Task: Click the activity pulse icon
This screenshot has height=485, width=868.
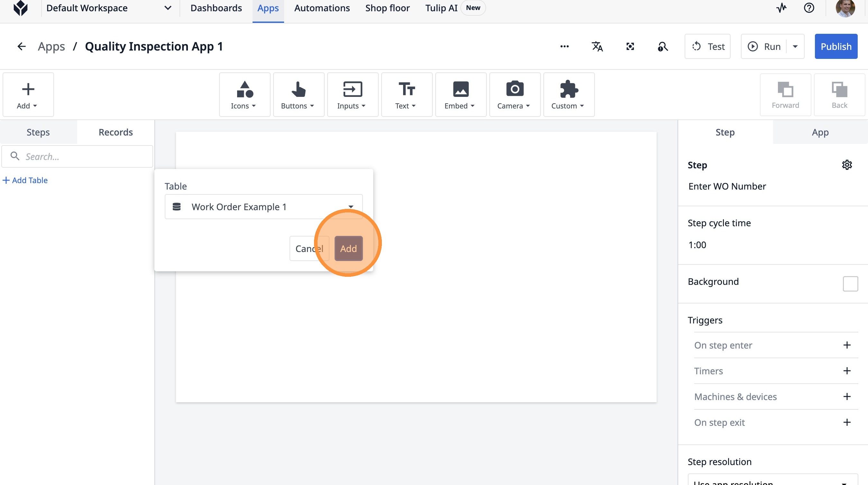Action: pos(781,8)
